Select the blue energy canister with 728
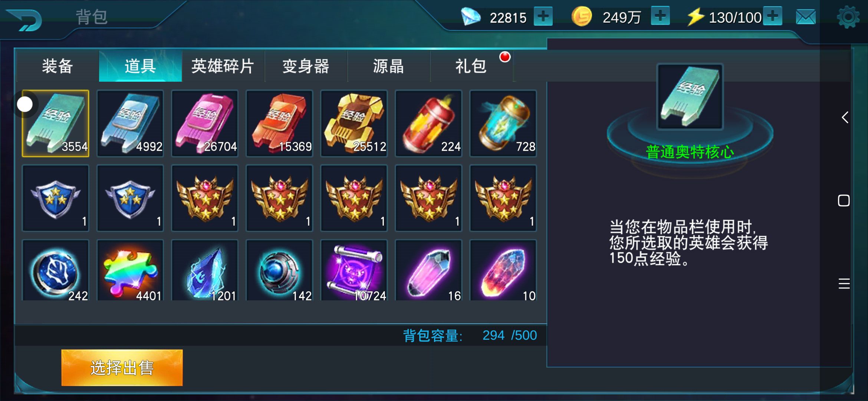The width and height of the screenshot is (868, 401). coord(503,123)
